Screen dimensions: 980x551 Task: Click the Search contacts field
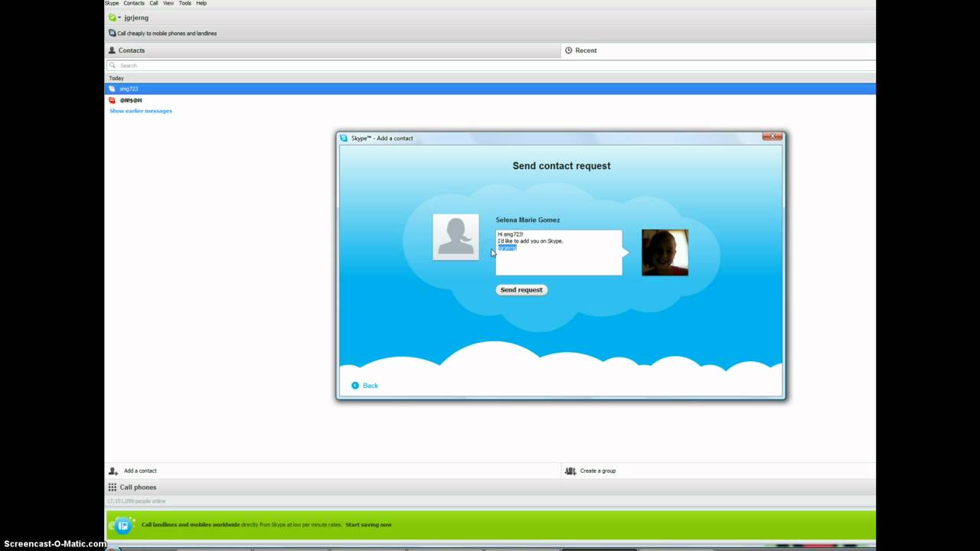(490, 66)
